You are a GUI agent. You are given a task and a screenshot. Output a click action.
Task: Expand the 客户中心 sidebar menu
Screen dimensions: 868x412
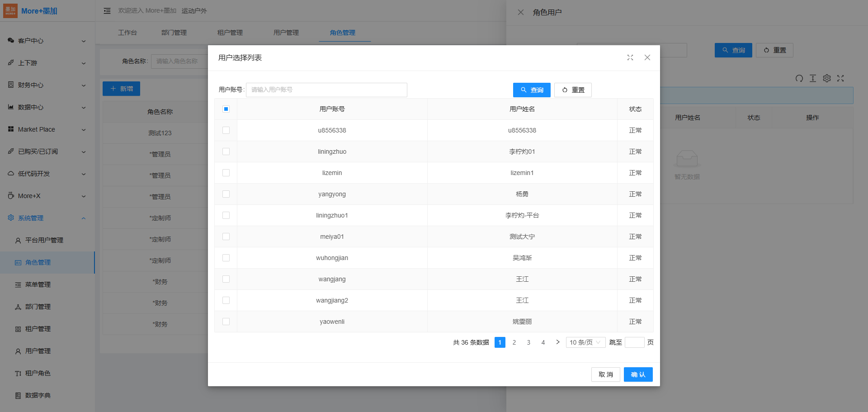click(x=47, y=41)
